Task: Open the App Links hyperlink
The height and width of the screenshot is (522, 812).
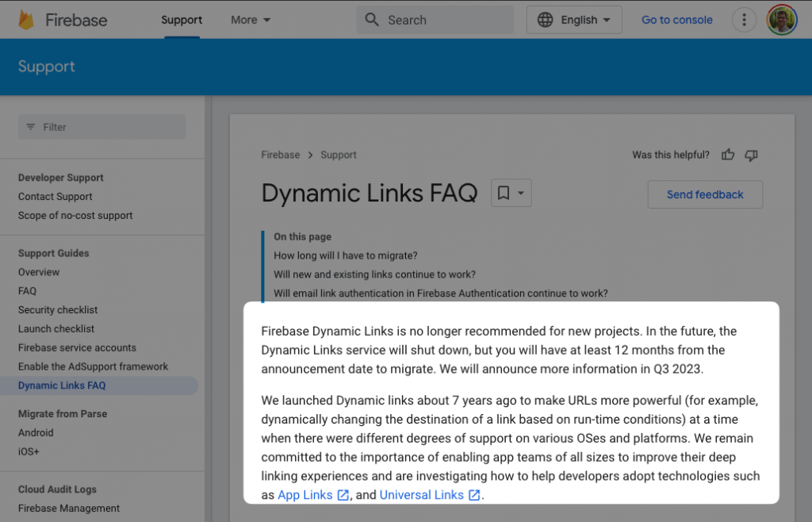Action: (x=305, y=495)
